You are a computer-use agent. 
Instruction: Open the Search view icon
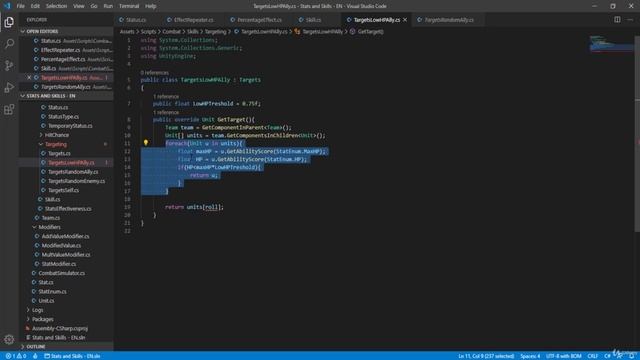tap(9, 44)
